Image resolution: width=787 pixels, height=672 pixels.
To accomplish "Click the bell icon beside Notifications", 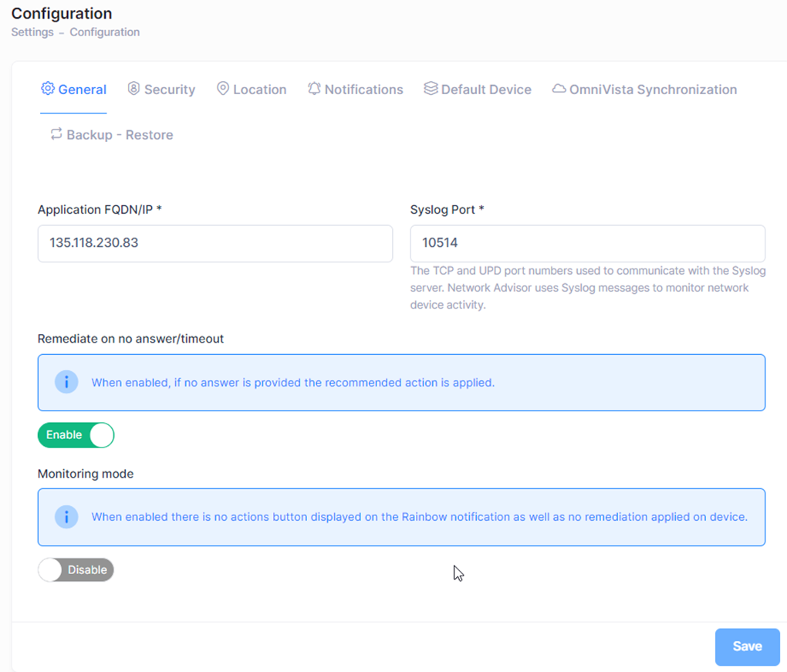I will [x=314, y=89].
